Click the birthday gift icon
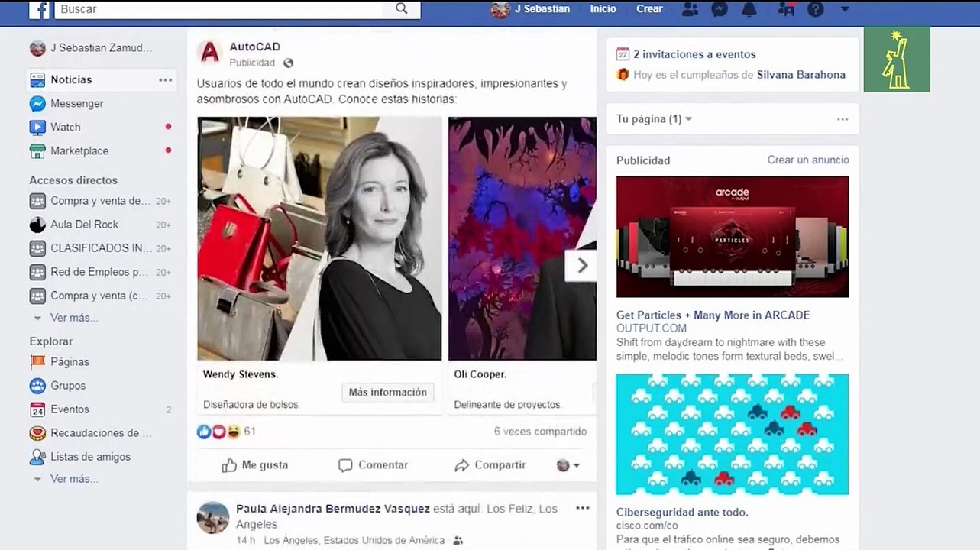Image resolution: width=980 pixels, height=550 pixels. 623,75
